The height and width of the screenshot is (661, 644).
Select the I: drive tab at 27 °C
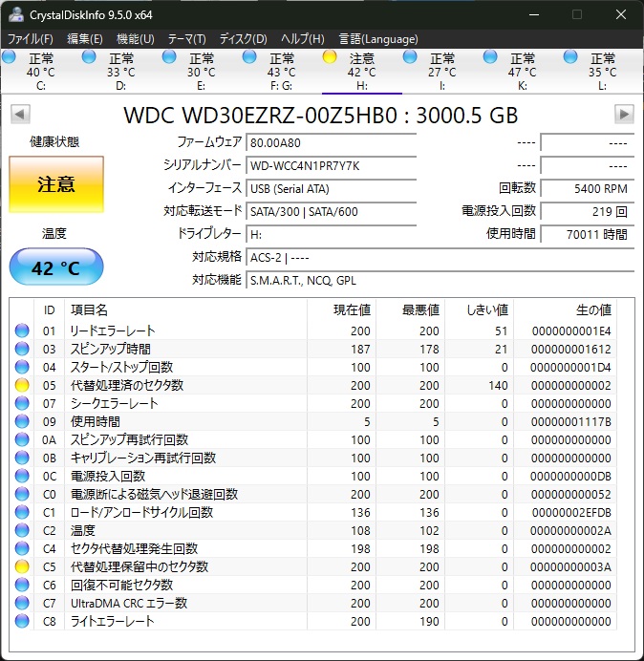(x=442, y=72)
